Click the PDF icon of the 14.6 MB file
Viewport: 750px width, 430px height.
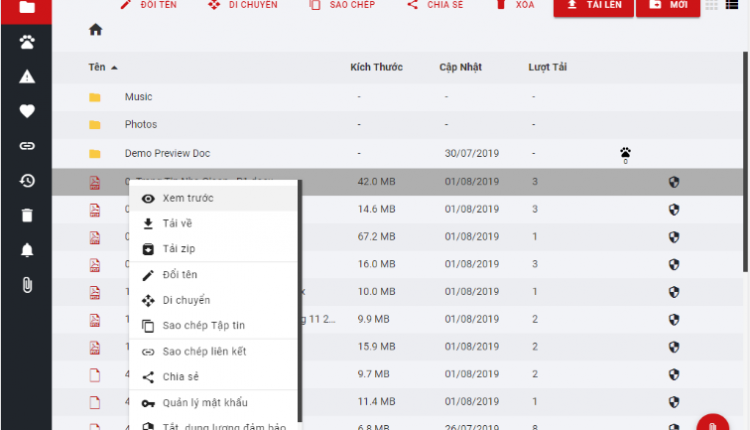(x=95, y=210)
